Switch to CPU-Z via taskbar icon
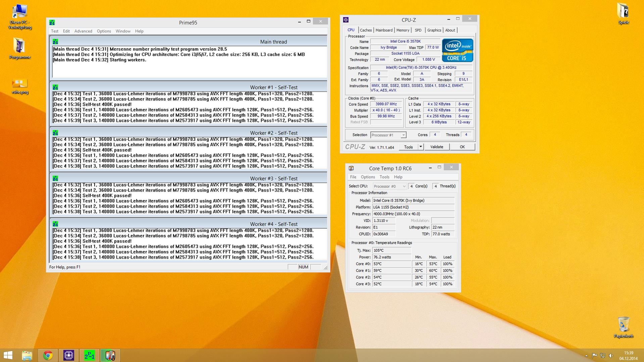This screenshot has height=362, width=644. [x=69, y=355]
